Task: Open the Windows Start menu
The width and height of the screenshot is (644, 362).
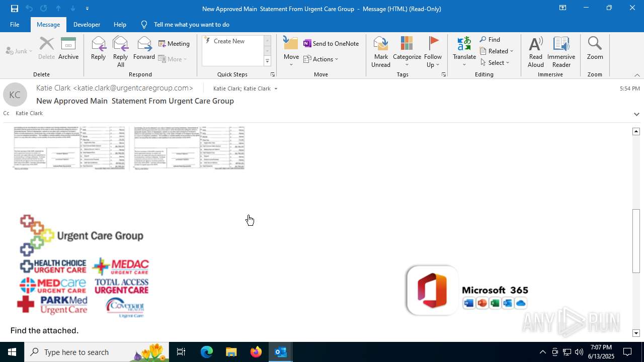Action: point(12,352)
